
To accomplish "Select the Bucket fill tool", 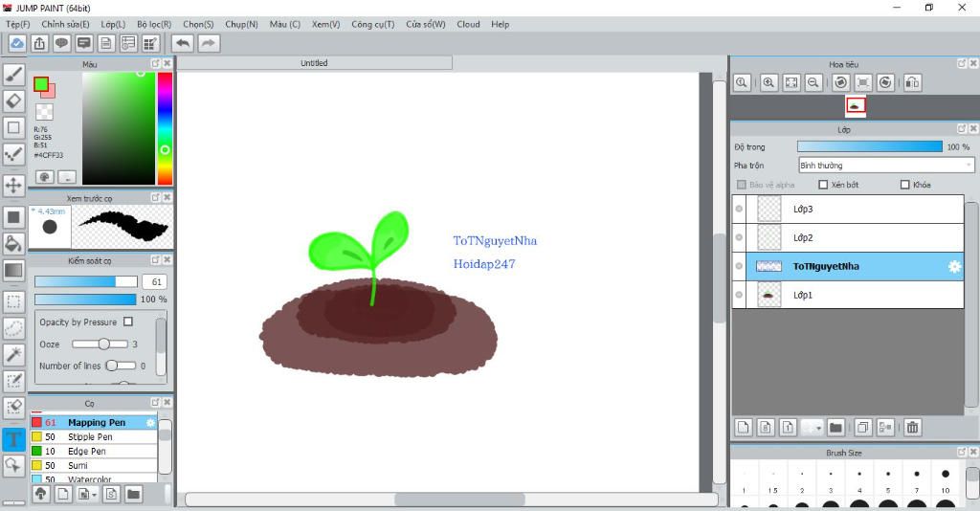I will (13, 244).
